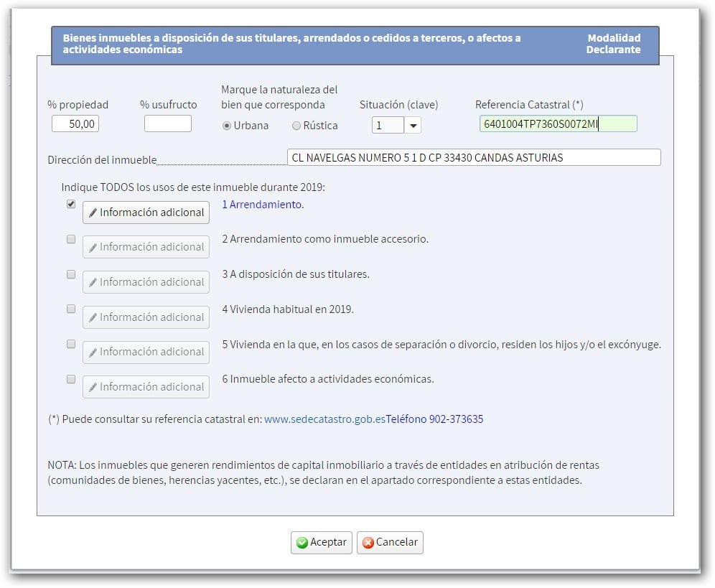Open the www.sedecatastro.gob.es link
The height and width of the screenshot is (588, 715).
pos(324,419)
